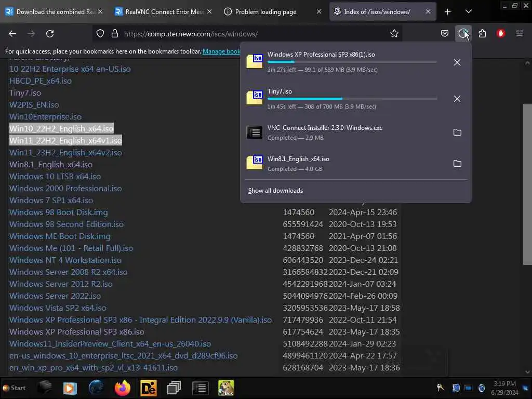
Task: Download Windows 98 Second Edition.iso
Action: (x=66, y=224)
